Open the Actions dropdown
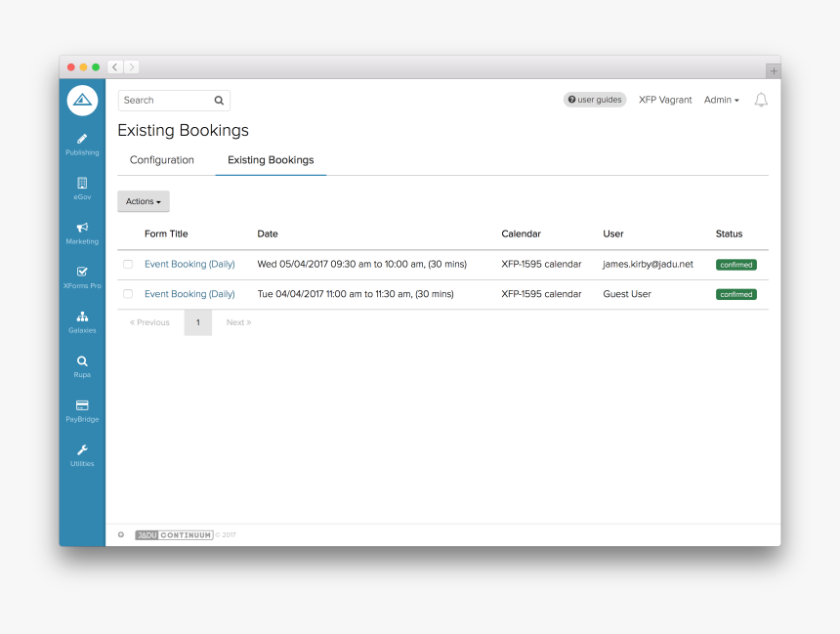The image size is (840, 634). tap(143, 201)
